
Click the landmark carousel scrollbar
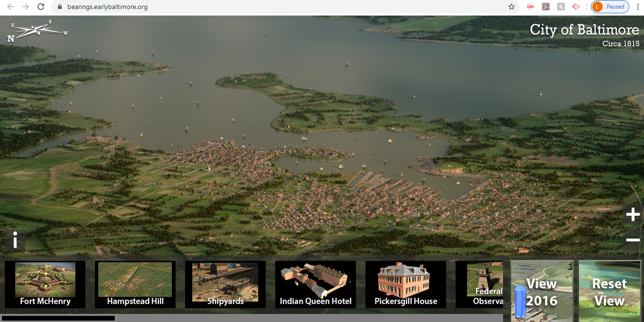59,318
